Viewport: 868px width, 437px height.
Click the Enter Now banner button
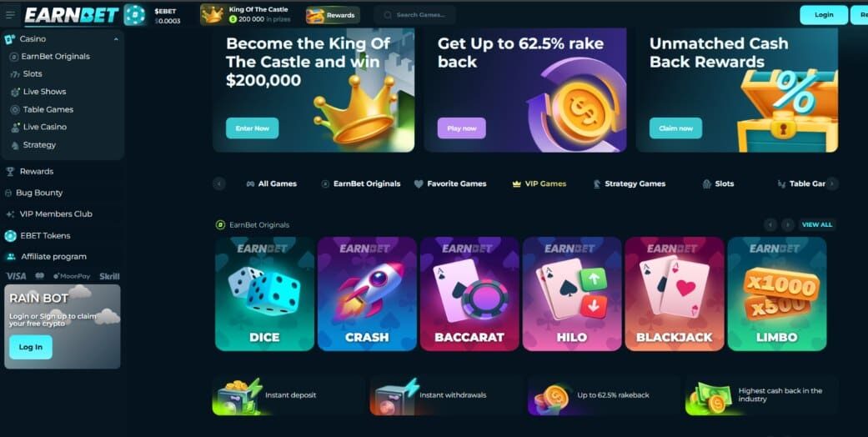253,128
